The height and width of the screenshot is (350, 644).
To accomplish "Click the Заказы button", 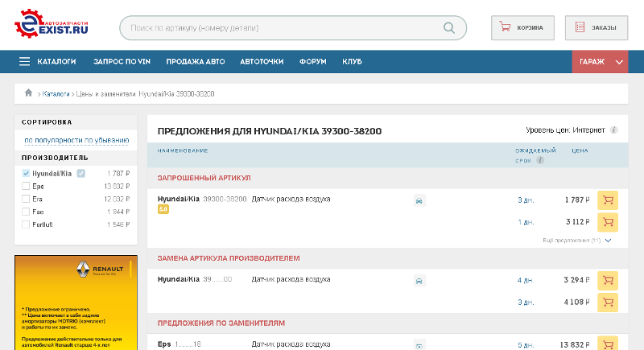I will point(596,27).
